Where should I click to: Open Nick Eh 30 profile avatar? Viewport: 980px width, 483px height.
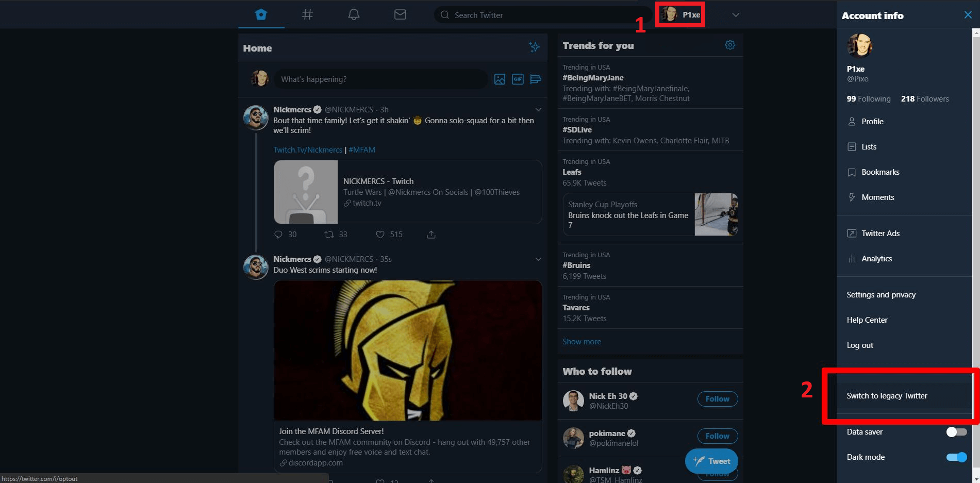click(x=573, y=401)
